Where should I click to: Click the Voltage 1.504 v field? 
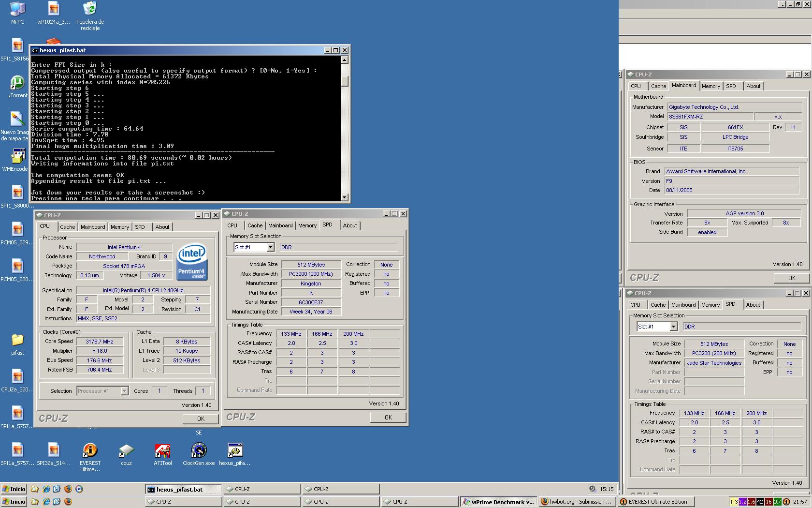coord(156,275)
